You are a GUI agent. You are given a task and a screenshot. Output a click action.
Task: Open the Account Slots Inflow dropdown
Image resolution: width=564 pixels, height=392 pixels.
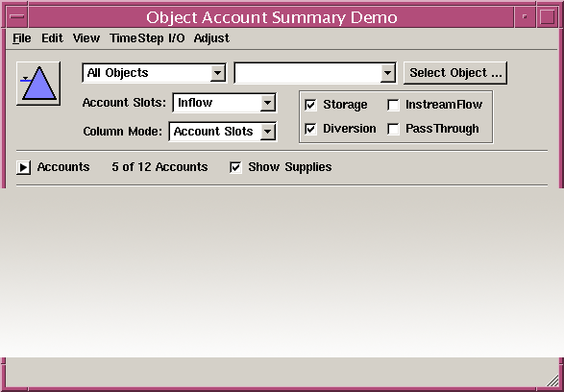225,103
